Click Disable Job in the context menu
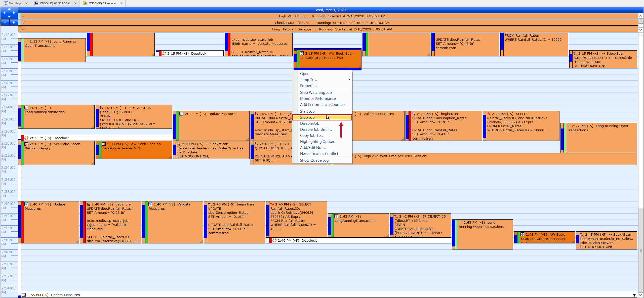 (x=310, y=123)
